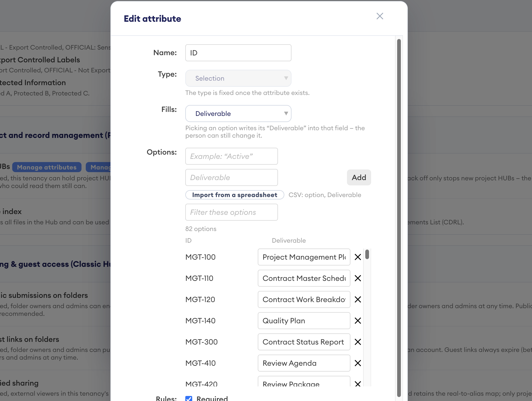Screen dimensions: 532x401
Task: Edit the Contract Work Breakdown deliverable field
Action: [x=304, y=299]
